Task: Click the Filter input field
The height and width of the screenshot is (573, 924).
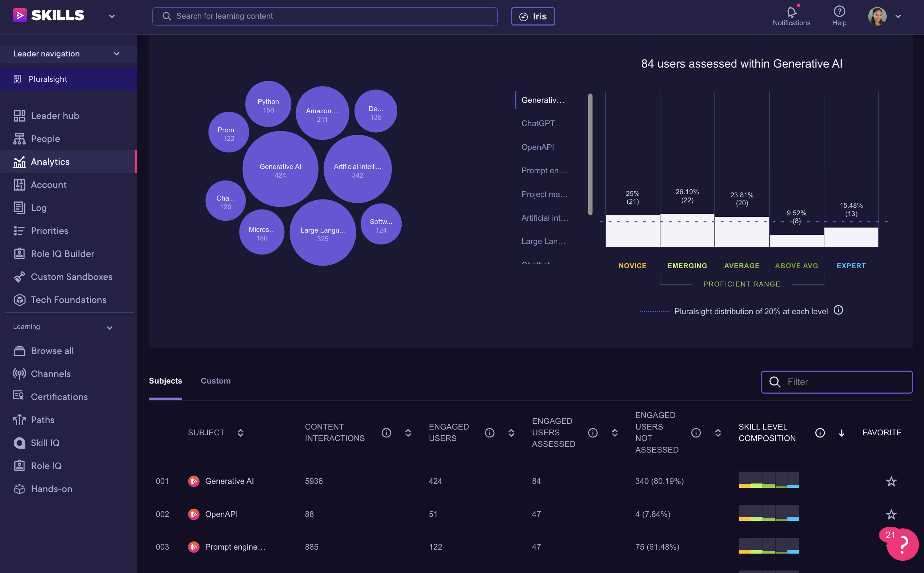Action: 843,382
